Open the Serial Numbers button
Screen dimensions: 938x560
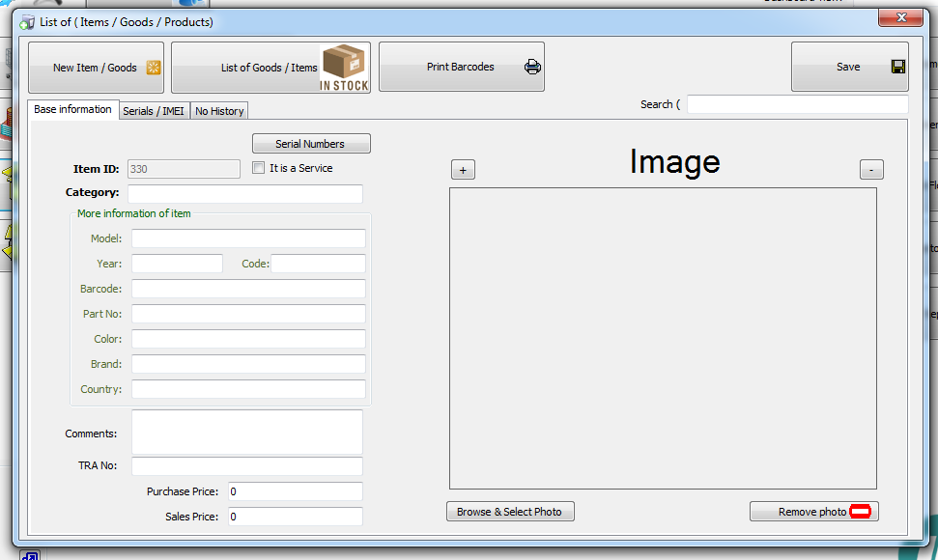(x=310, y=144)
